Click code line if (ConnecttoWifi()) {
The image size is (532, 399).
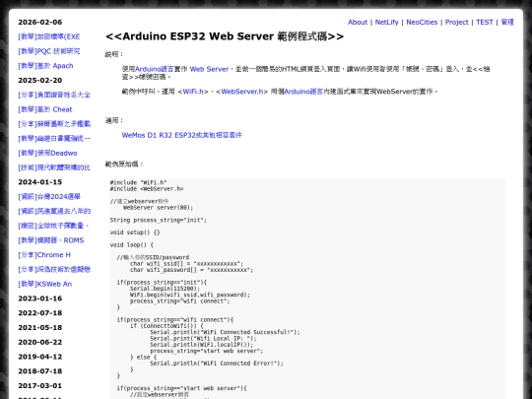pyautogui.click(x=166, y=326)
